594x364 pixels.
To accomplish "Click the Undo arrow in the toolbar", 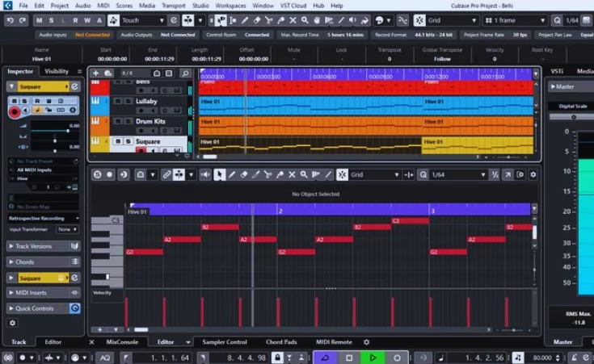I will (11, 20).
